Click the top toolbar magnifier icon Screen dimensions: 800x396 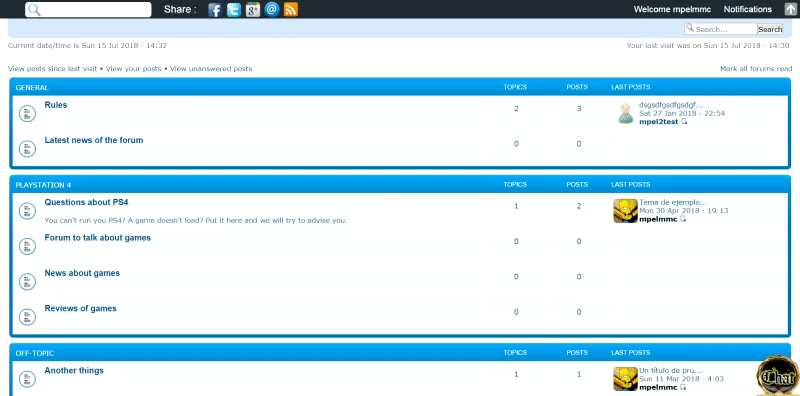point(33,10)
